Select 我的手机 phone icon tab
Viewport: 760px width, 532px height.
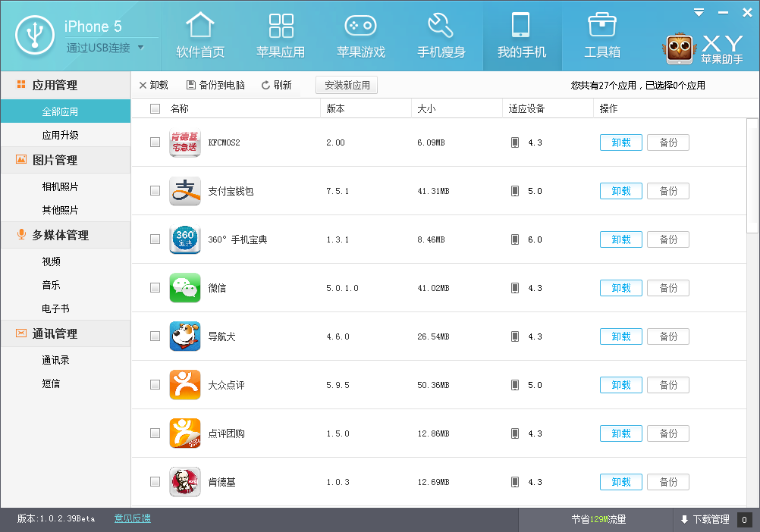[x=521, y=25]
